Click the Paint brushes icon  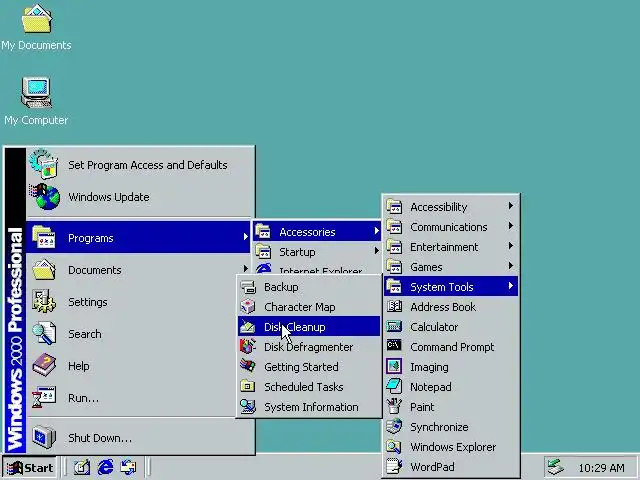coord(394,406)
